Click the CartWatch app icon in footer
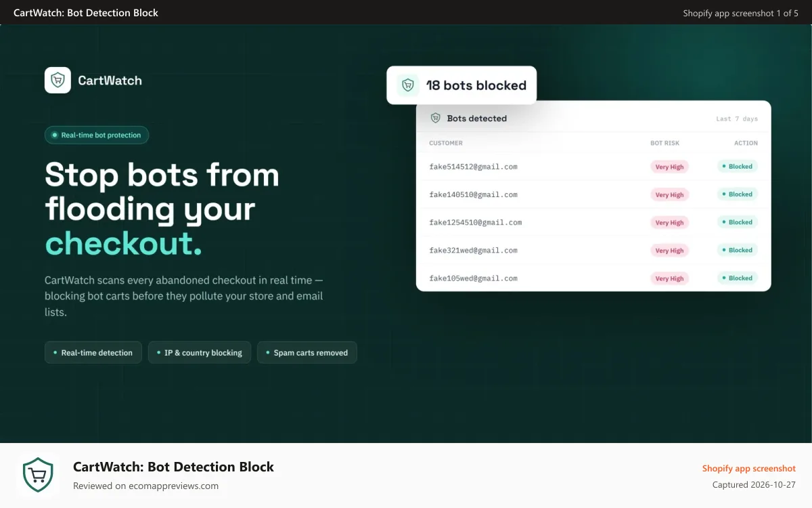Viewport: 812px width, 508px height. [38, 475]
